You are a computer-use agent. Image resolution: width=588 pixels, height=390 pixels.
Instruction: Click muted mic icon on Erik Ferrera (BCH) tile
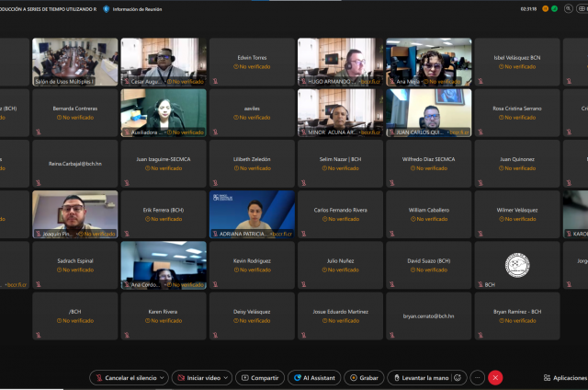[x=127, y=234]
